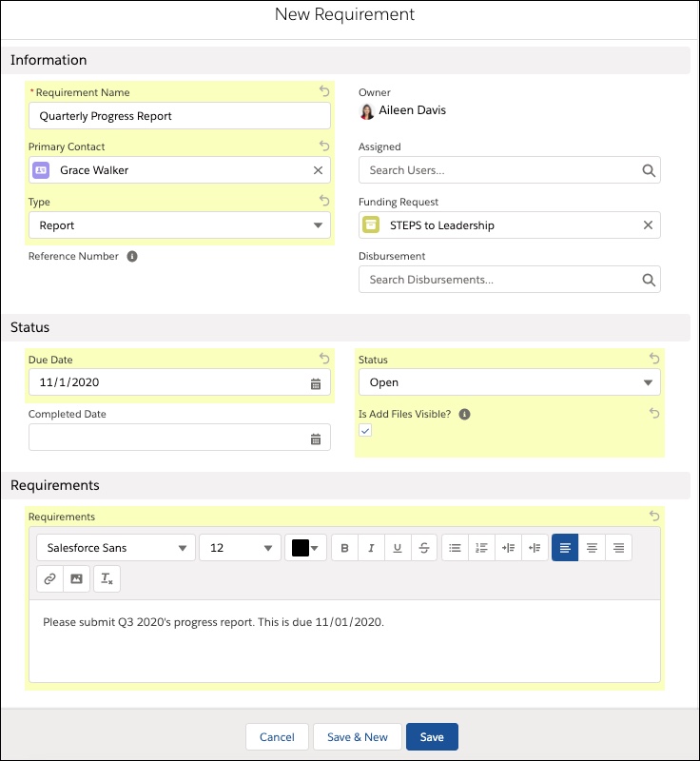
Task: Align text right
Action: pos(618,548)
